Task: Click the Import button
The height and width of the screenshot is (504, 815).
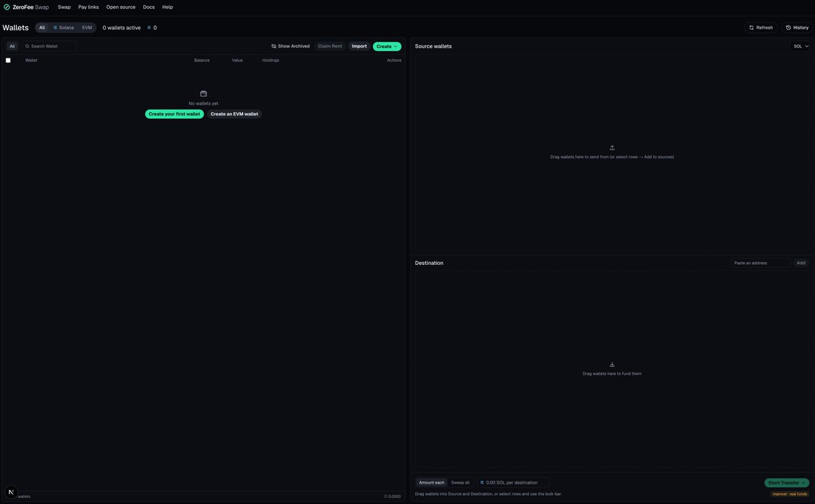Action: [x=359, y=46]
